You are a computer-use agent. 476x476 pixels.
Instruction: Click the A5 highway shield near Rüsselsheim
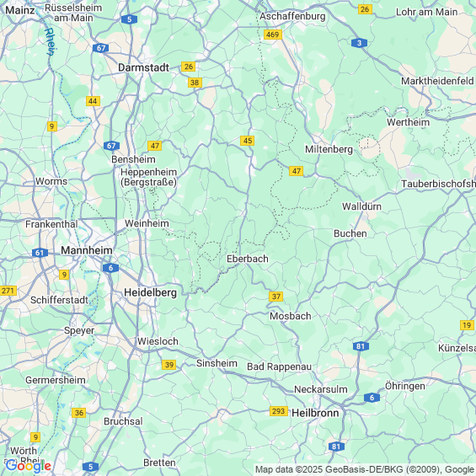tap(130, 19)
